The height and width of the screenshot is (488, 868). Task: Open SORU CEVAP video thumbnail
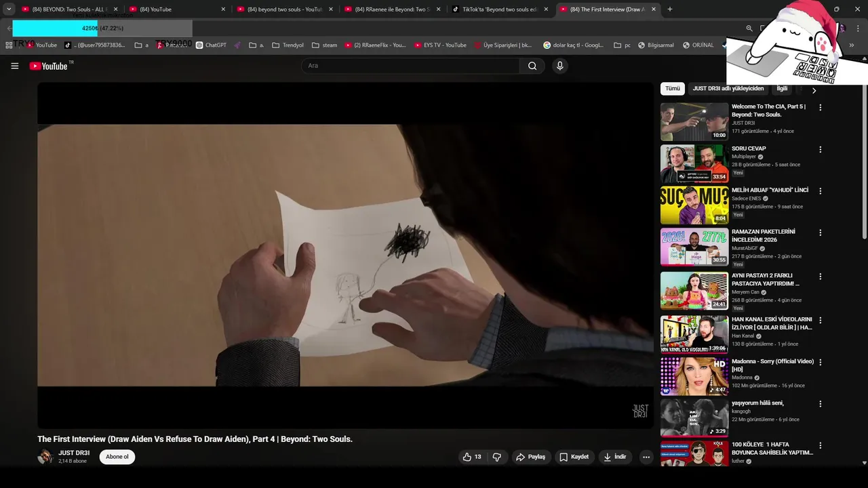(694, 163)
